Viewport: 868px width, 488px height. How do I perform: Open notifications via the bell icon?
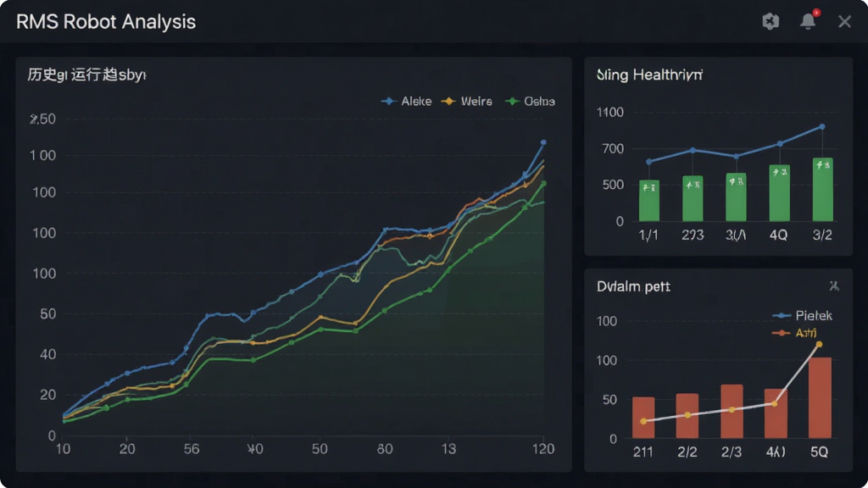pyautogui.click(x=808, y=21)
